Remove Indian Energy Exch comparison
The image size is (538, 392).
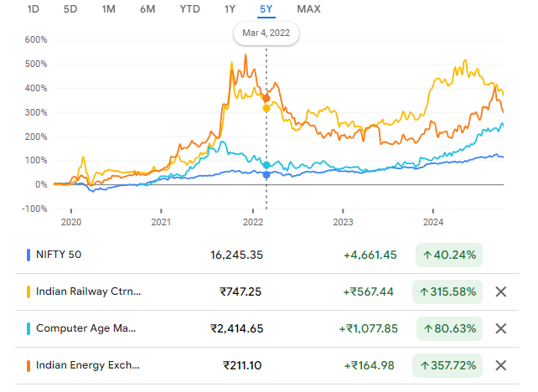tap(501, 365)
